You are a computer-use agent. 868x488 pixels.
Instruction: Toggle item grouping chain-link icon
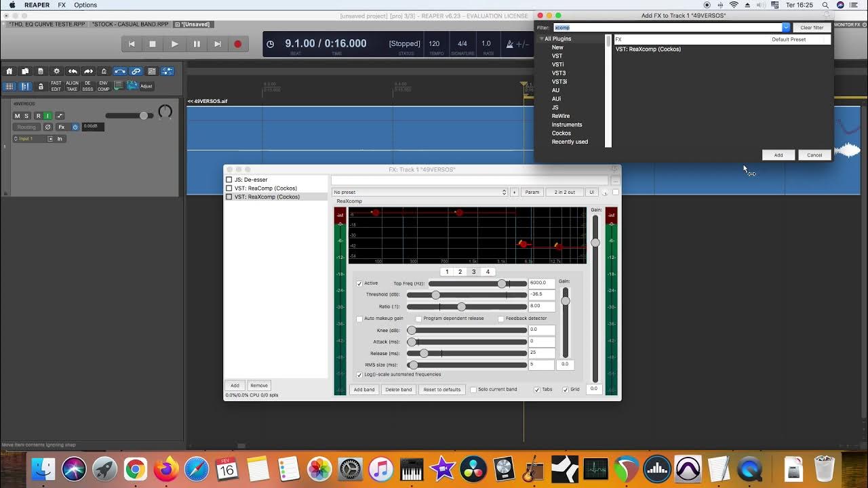tap(136, 71)
